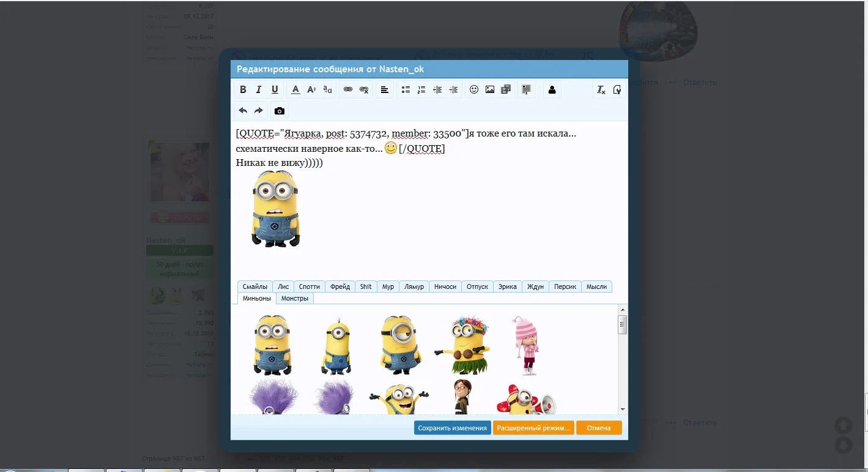Insert the worried two-eyed minion from the smiley list
This screenshot has width=868, height=472.
tap(272, 345)
